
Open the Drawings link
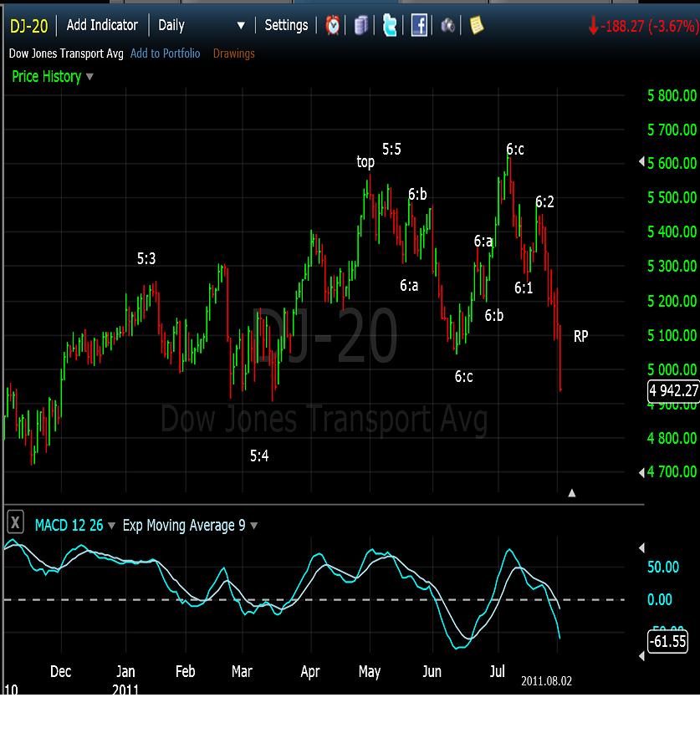pos(234,53)
